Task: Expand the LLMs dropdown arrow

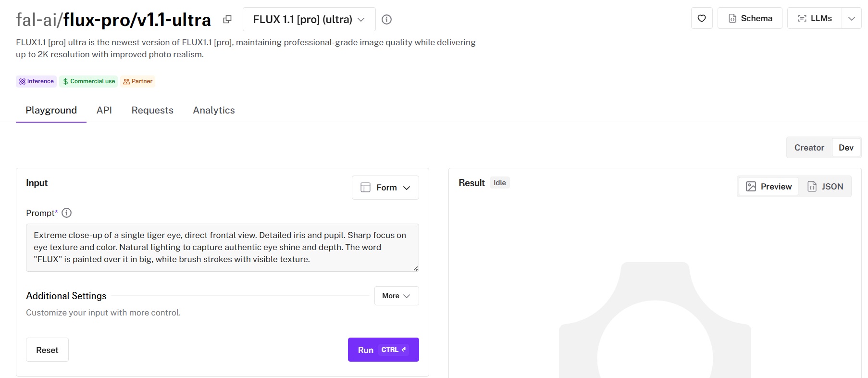Action: pyautogui.click(x=852, y=18)
